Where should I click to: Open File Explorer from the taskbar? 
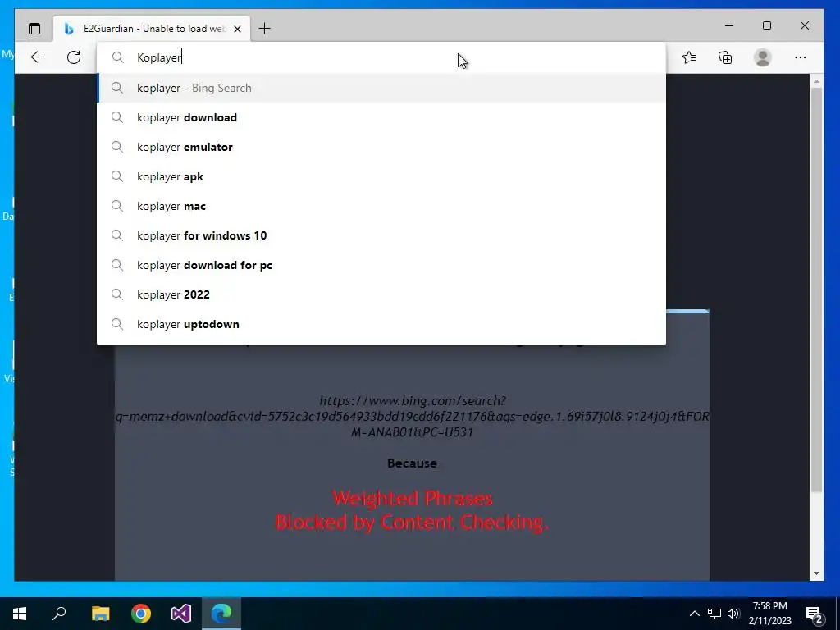(100, 614)
